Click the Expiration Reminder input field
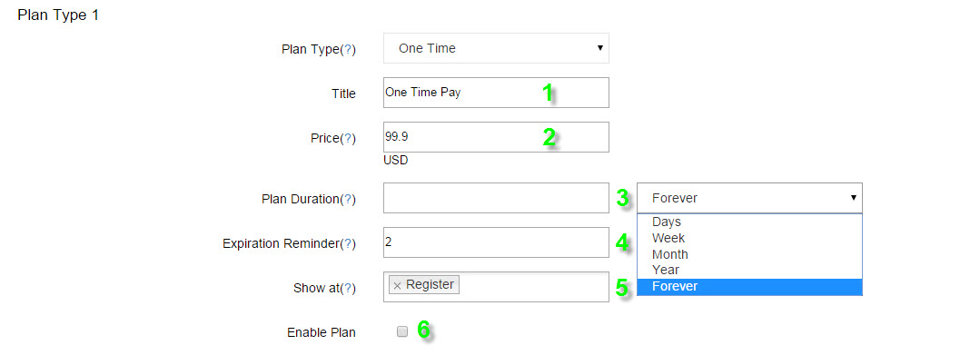The height and width of the screenshot is (355, 980). click(x=496, y=242)
